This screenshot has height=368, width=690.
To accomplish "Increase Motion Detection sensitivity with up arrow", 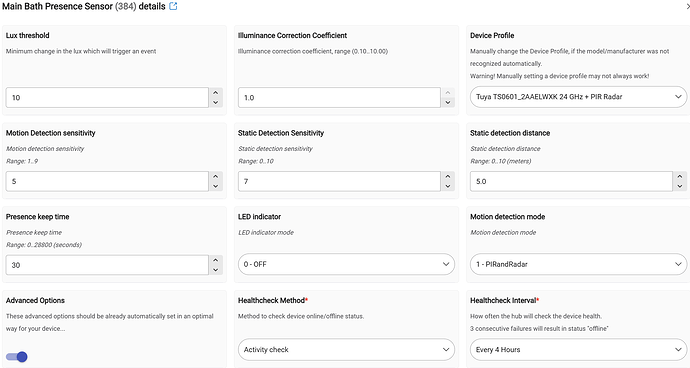I will [x=216, y=176].
